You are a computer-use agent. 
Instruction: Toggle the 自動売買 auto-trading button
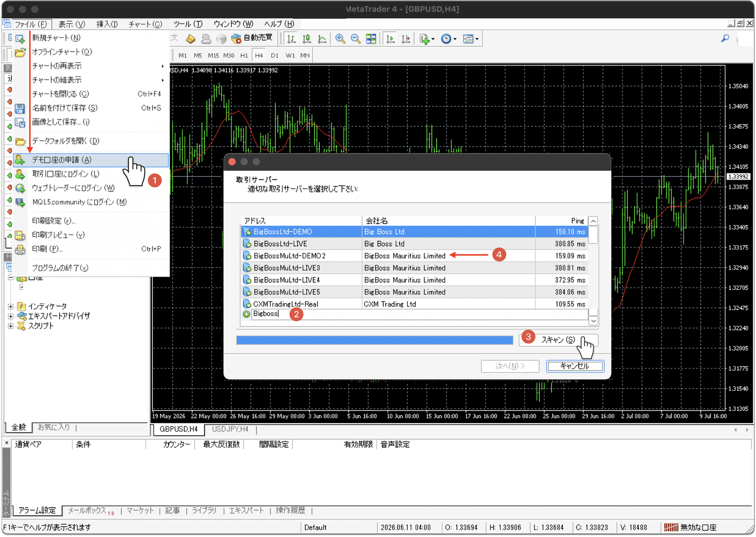tap(252, 38)
